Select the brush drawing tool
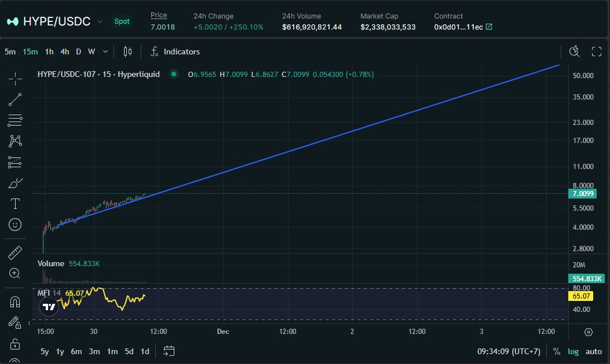610x364 pixels. (x=15, y=183)
